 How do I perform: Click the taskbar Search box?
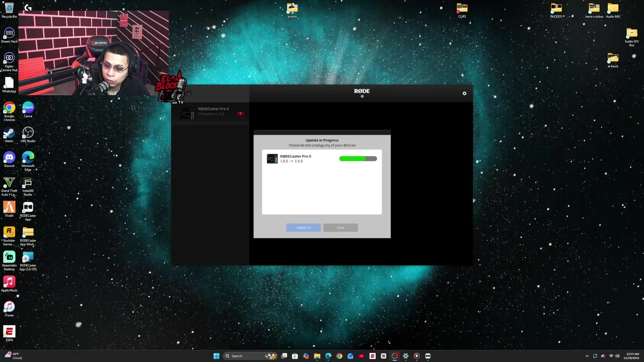click(250, 356)
